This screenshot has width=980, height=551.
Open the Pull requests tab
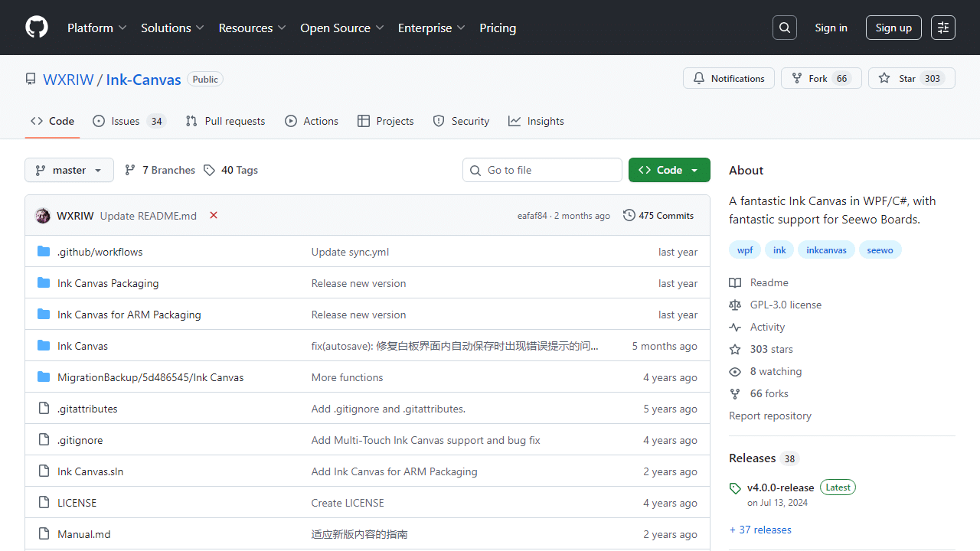(x=225, y=121)
